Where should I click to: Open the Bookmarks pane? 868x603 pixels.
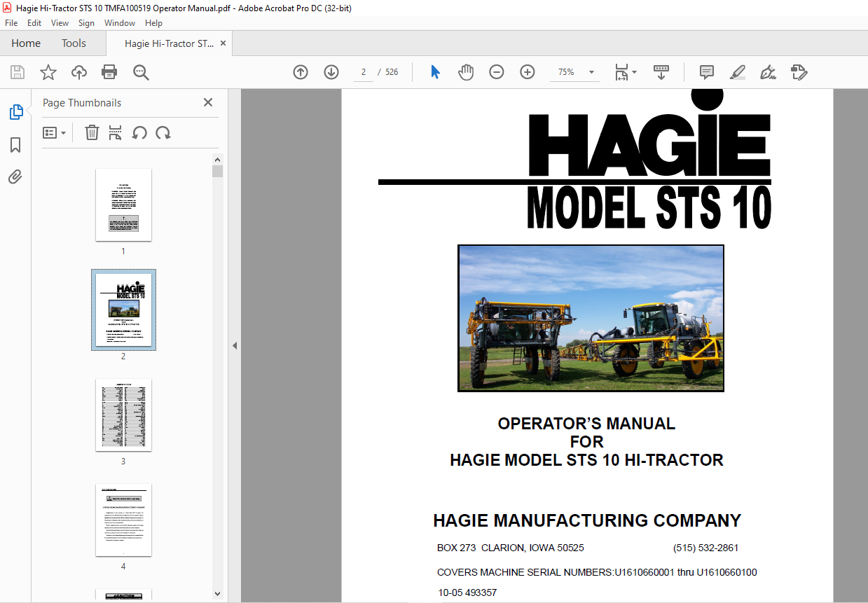click(x=15, y=145)
